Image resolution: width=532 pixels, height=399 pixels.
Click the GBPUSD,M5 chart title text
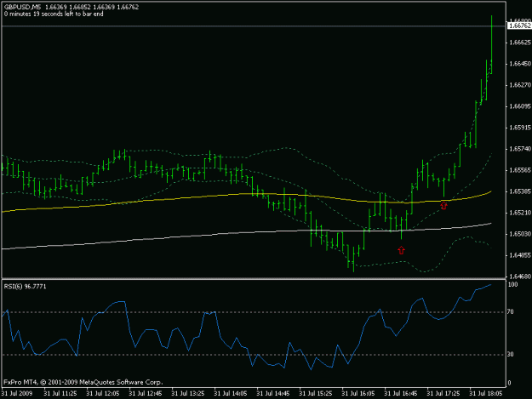pyautogui.click(x=22, y=7)
